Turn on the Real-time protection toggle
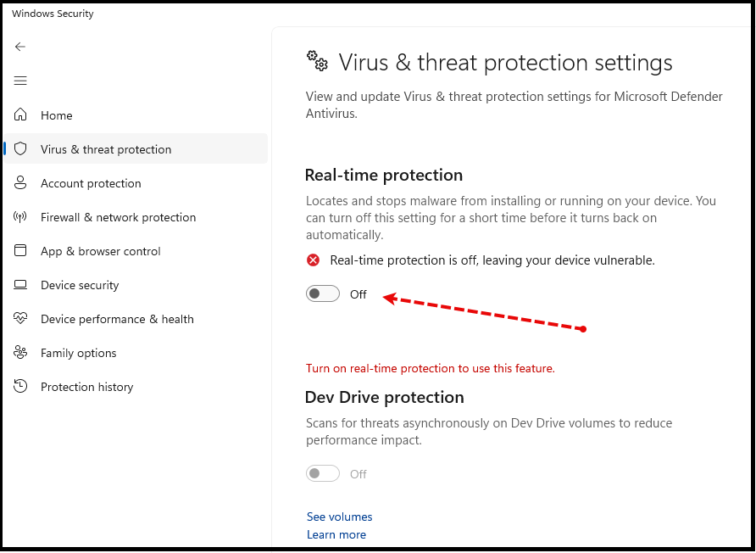 (323, 293)
